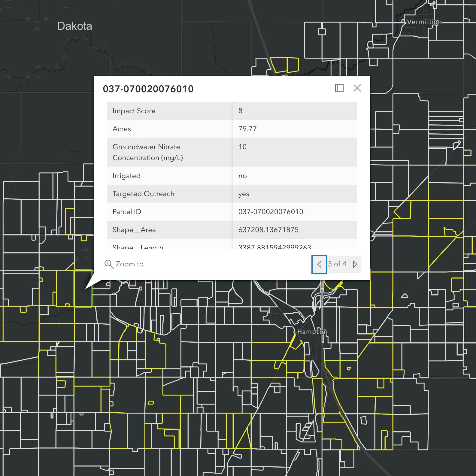Image resolution: width=476 pixels, height=476 pixels.
Task: Select the Parcel ID label
Action: [127, 212]
